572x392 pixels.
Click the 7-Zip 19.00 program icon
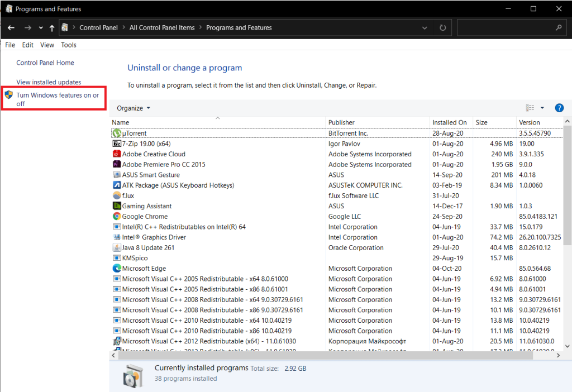tap(117, 144)
